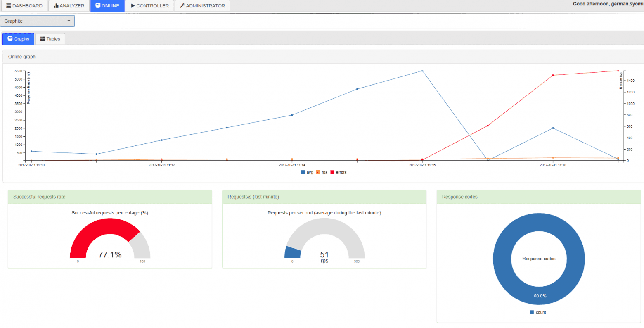The height and width of the screenshot is (328, 644).
Task: Open the Controller tab
Action: tap(149, 6)
